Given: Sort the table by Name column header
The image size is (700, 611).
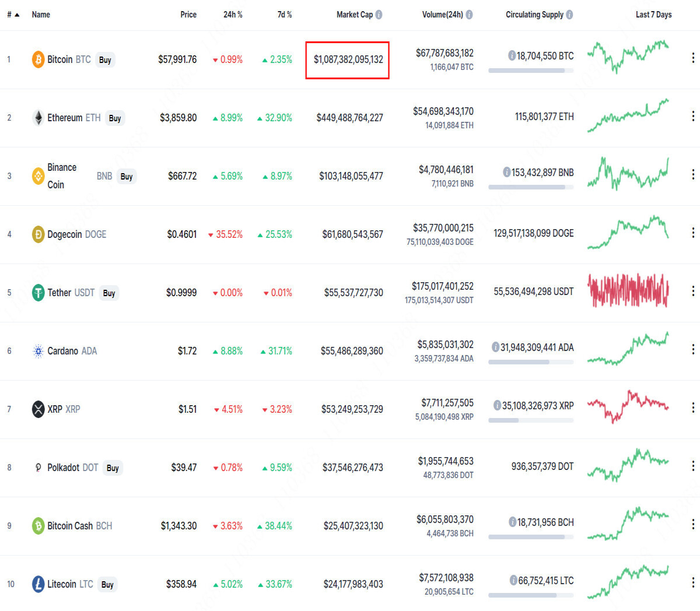Looking at the screenshot, I should [x=41, y=15].
